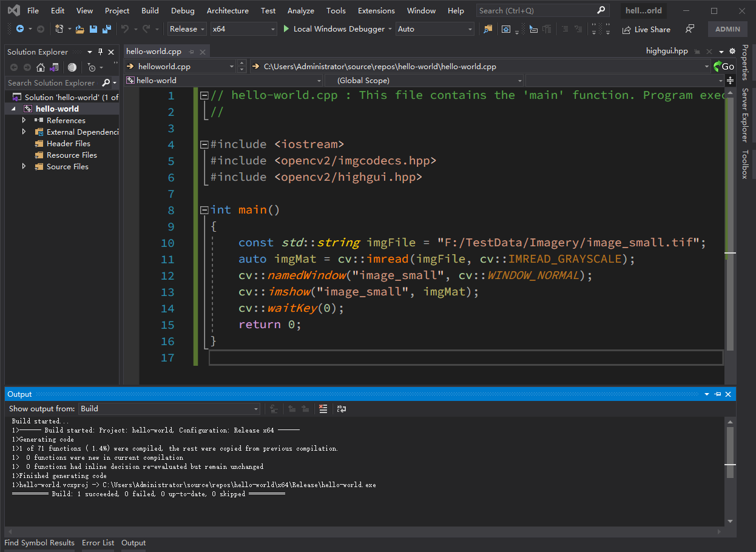Click the Search Solution Explorer field

52,82
